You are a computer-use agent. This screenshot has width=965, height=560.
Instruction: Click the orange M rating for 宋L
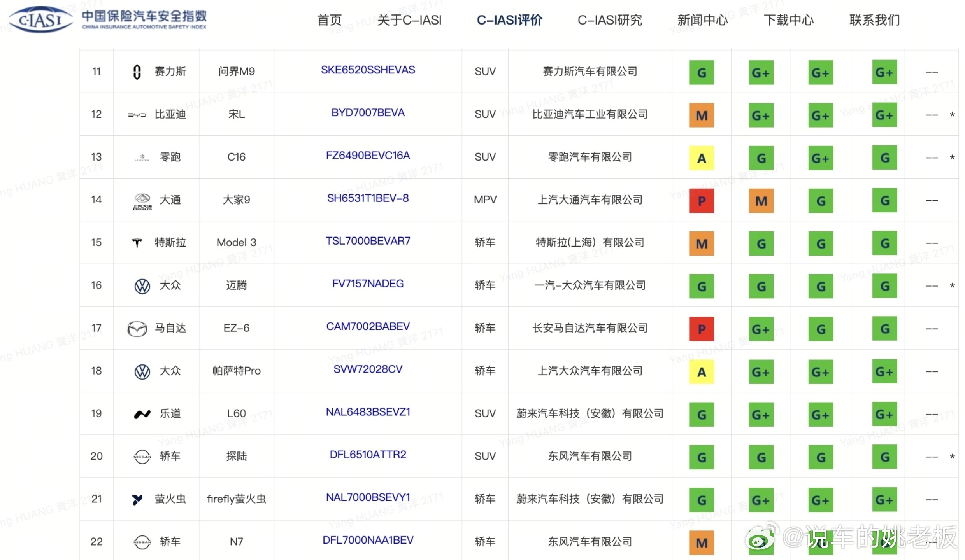point(702,115)
